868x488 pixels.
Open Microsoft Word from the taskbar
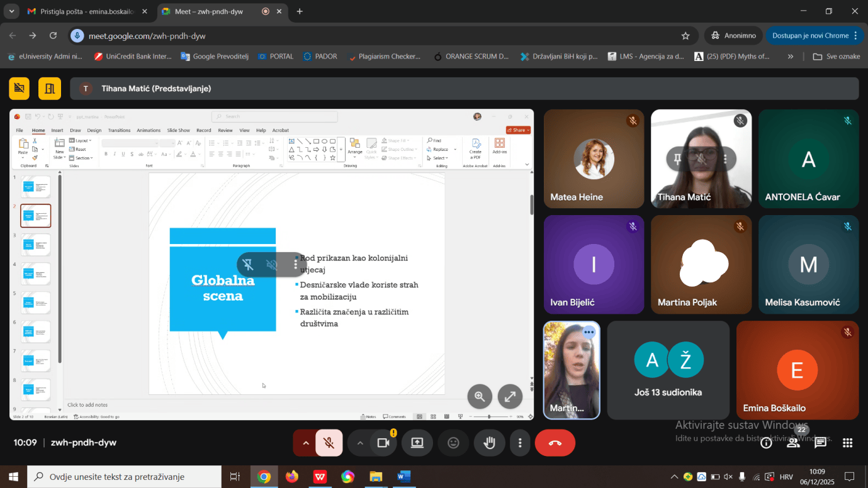[x=403, y=477]
